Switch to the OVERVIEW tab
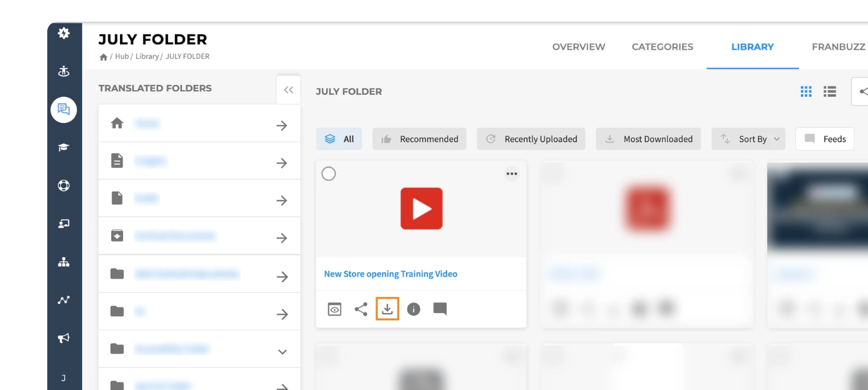Image resolution: width=868 pixels, height=390 pixels. (x=579, y=47)
